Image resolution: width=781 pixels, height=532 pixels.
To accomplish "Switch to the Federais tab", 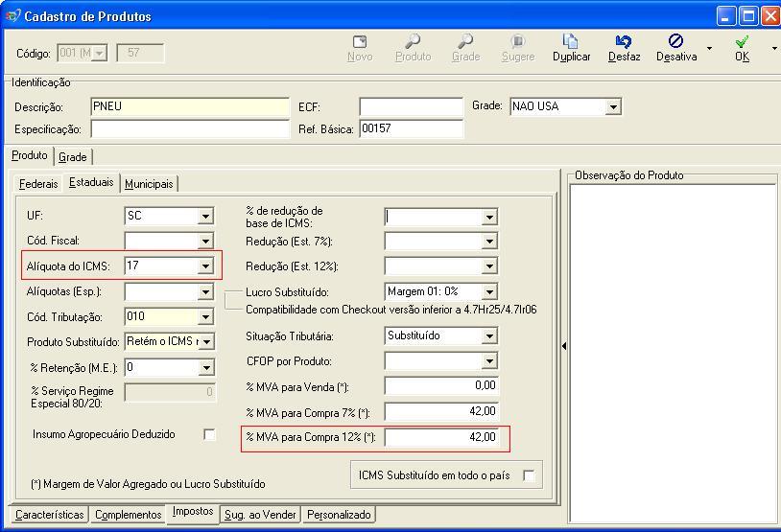I will pos(38,183).
